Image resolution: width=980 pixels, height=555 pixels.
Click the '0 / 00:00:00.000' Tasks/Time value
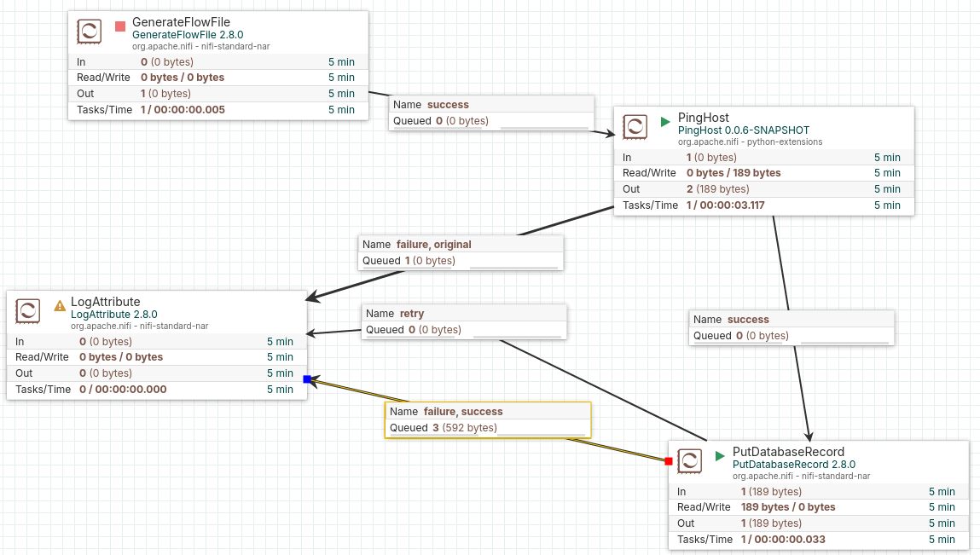(x=123, y=390)
